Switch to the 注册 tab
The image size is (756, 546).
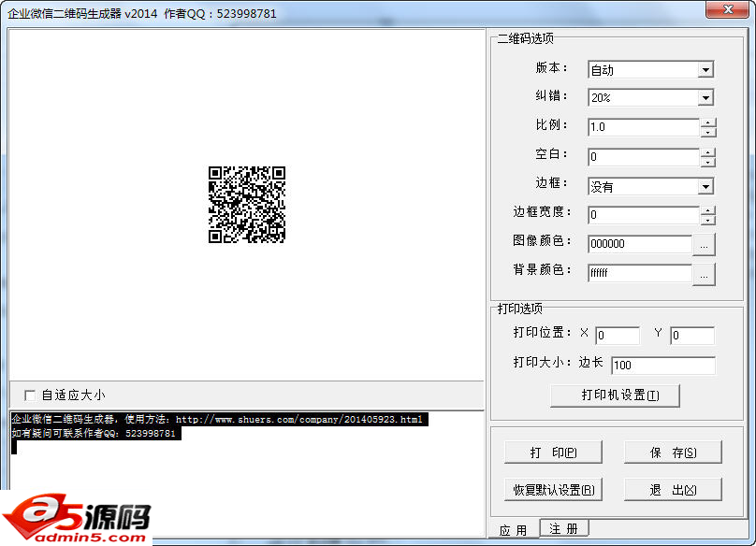click(563, 529)
